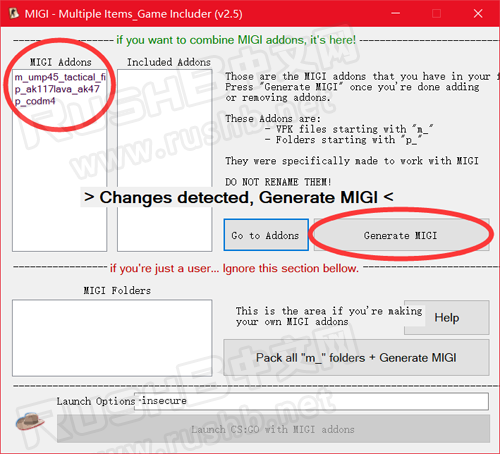Click the 'Included Addons' list heading
The image size is (500, 454).
(169, 62)
